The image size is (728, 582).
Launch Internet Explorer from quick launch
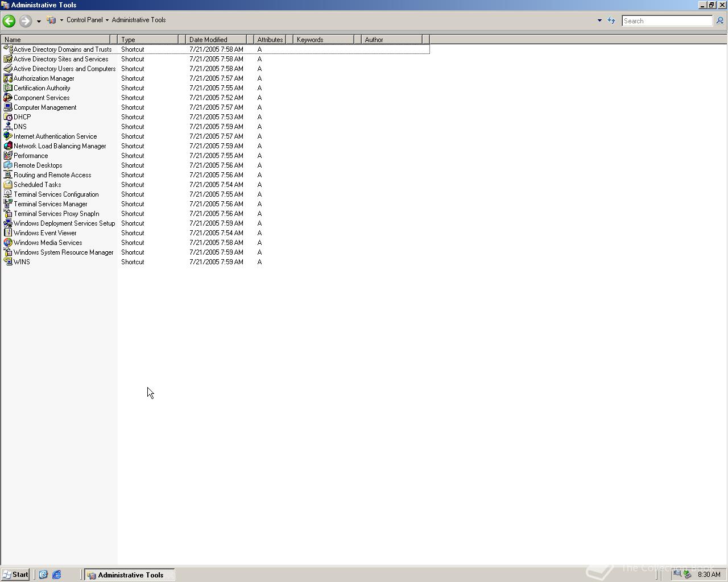click(57, 575)
